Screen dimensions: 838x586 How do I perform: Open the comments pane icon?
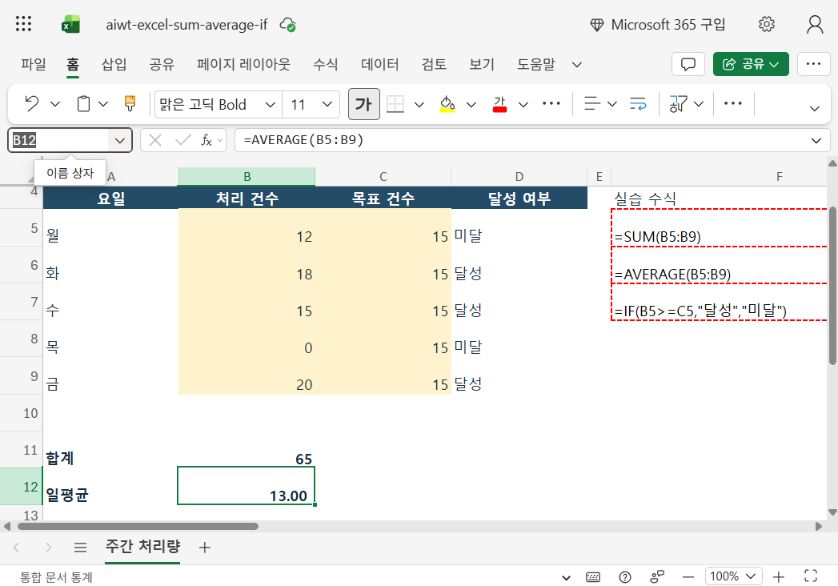pos(688,64)
